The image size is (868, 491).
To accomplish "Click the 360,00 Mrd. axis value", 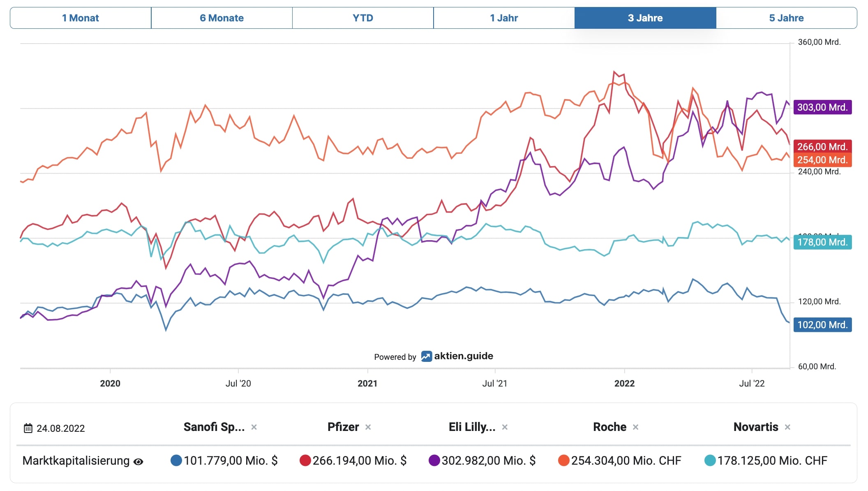I will pyautogui.click(x=820, y=42).
